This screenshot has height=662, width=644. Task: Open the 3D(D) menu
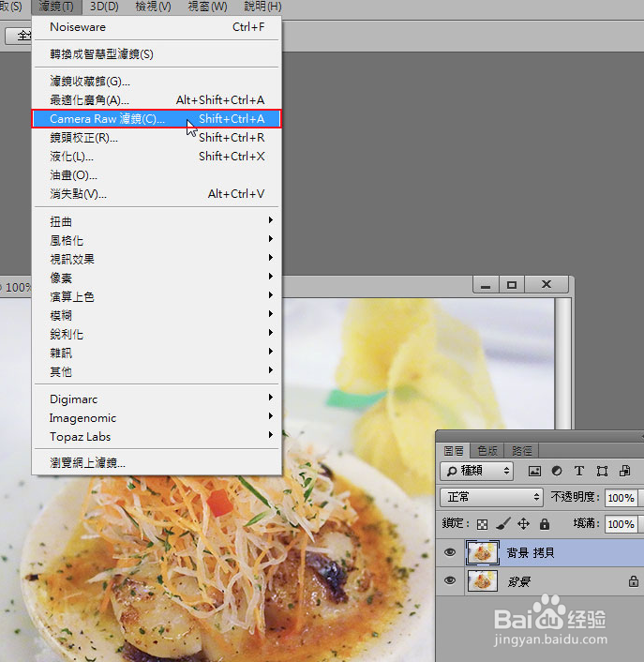click(104, 7)
